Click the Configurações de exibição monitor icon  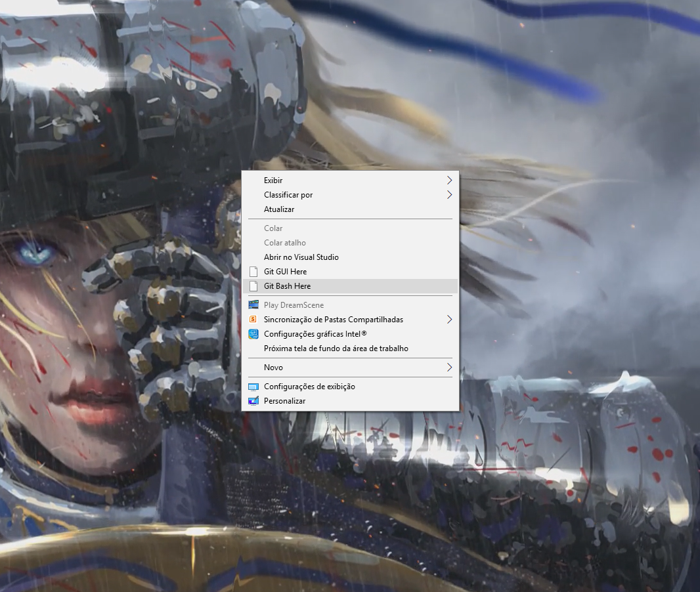point(253,387)
